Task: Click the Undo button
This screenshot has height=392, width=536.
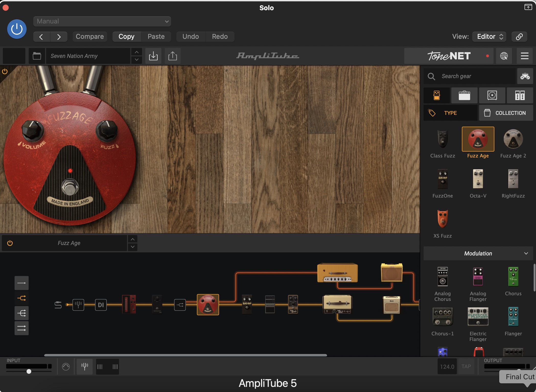Action: point(191,37)
